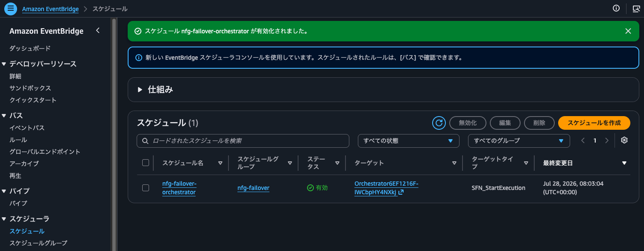Screen dimensions: 644x251
Task: Sort by スケジュールグループ column
Action: click(x=290, y=163)
